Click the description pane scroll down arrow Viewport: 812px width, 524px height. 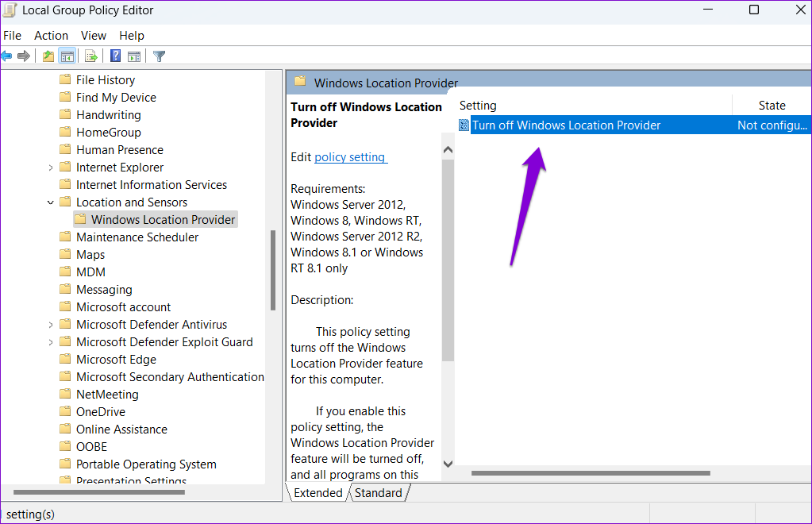pyautogui.click(x=448, y=464)
